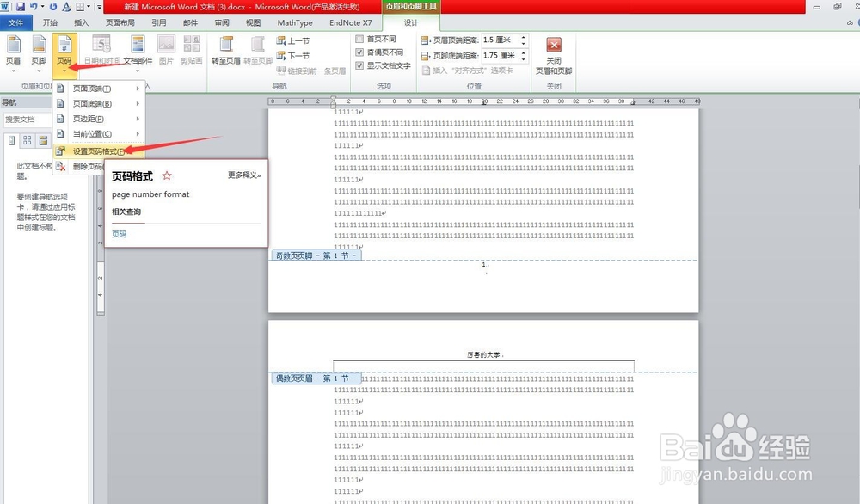Open the EndNote X7 tab
Viewport: 860px width, 504px height.
(x=351, y=22)
